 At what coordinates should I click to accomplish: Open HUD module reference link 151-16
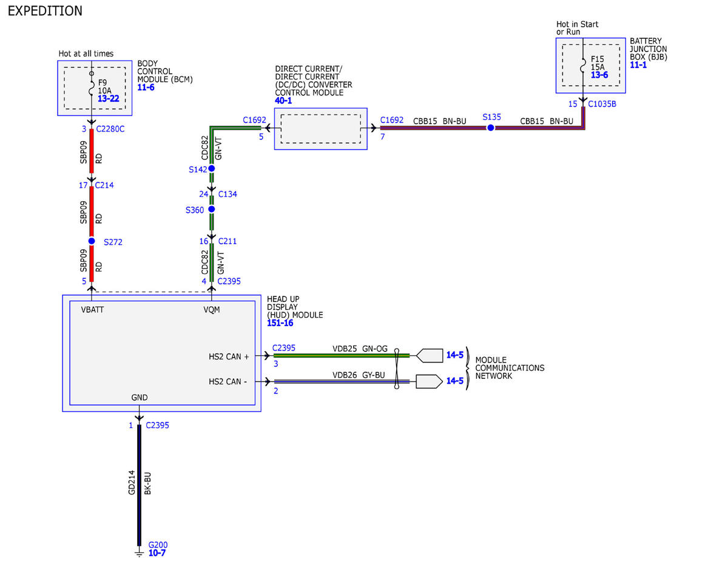[x=280, y=323]
